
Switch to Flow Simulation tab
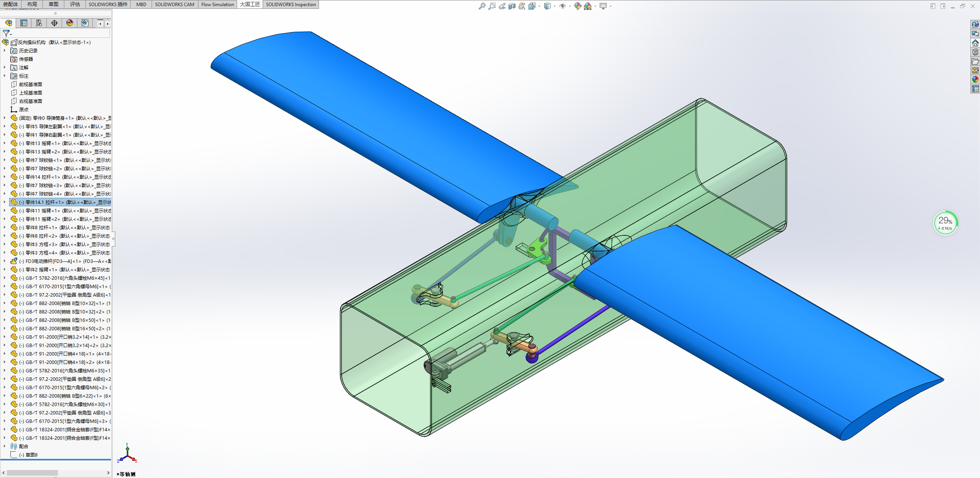coord(218,4)
